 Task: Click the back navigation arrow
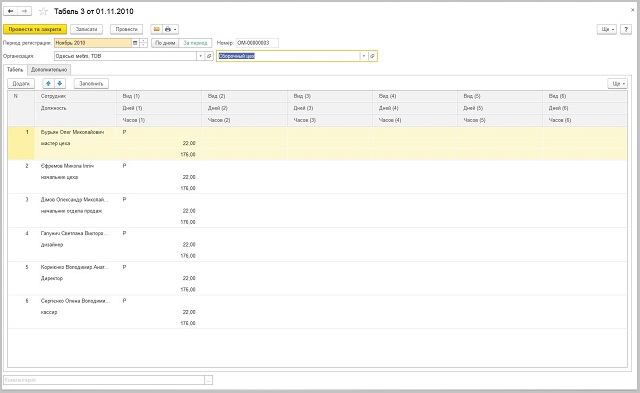(11, 11)
